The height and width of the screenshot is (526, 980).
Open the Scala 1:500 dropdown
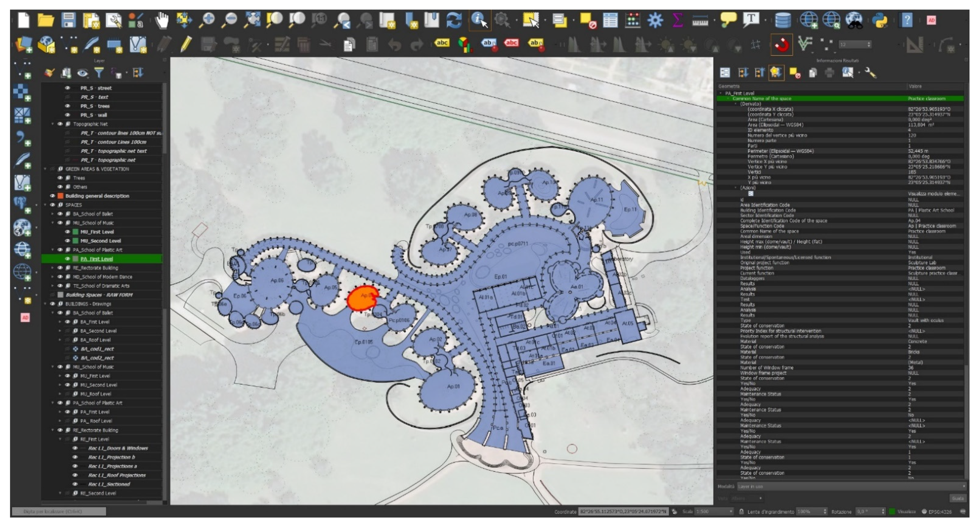click(730, 512)
